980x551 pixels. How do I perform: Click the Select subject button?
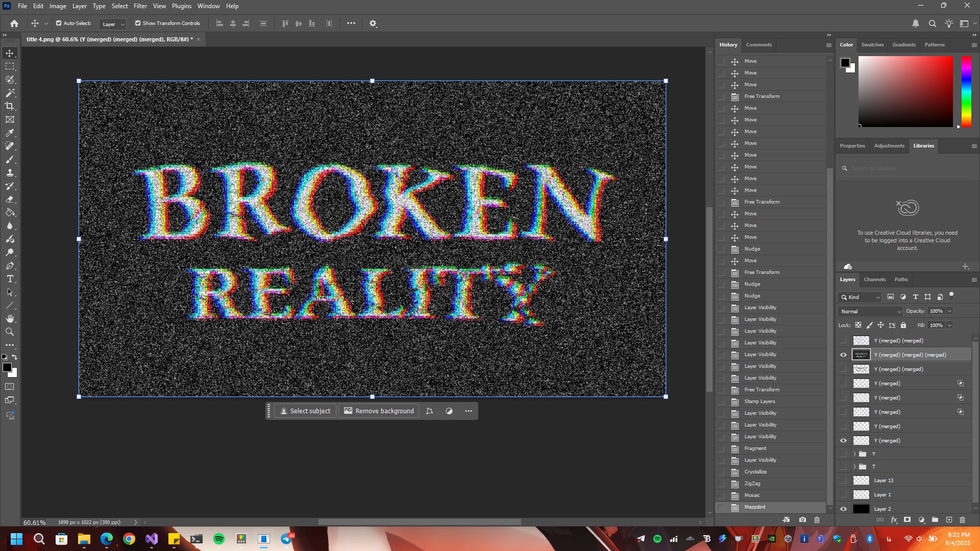305,411
